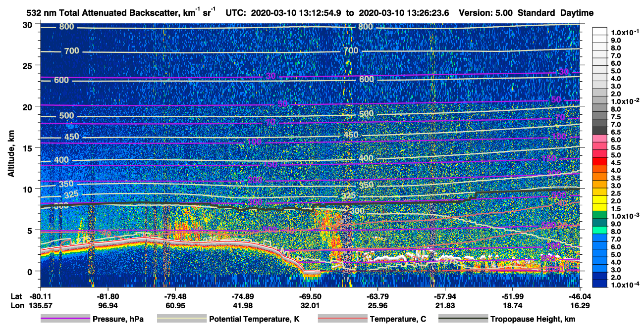Viewport: 644px width, 330px height.
Task: Click the longitude value '135.57'
Action: click(41, 305)
